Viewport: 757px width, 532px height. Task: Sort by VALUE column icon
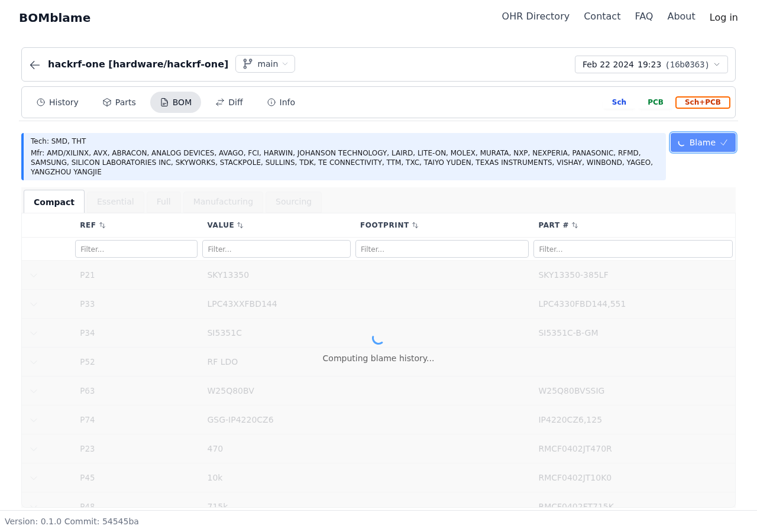pyautogui.click(x=240, y=225)
